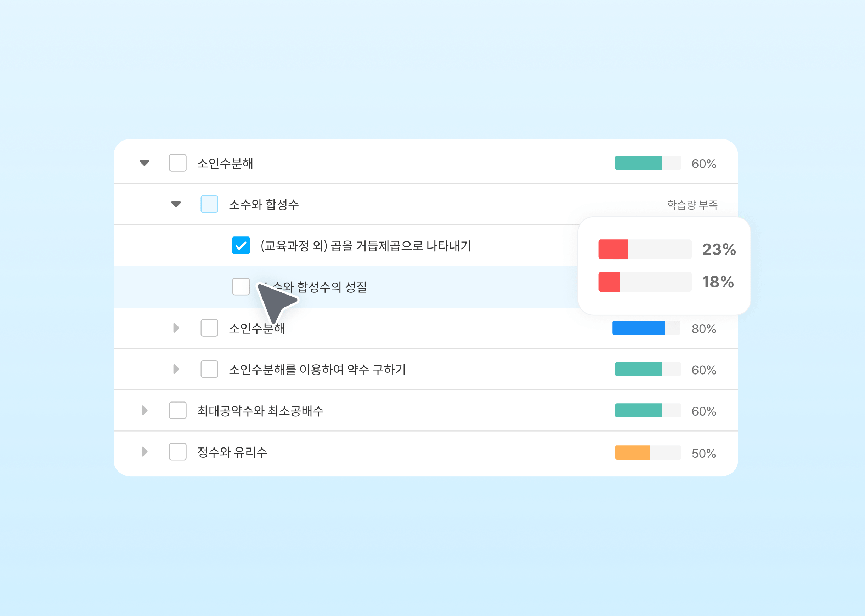Toggle the 소수와 합성수 checkbox

click(209, 205)
